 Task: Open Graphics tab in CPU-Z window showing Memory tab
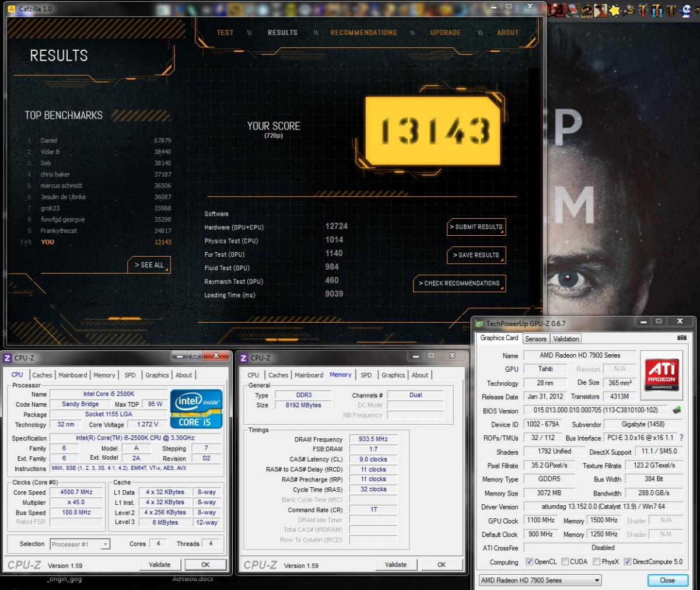tap(393, 375)
